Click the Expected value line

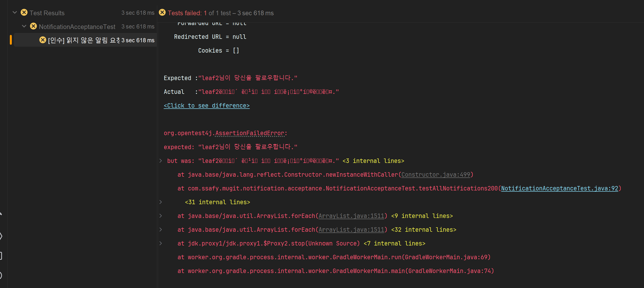(231, 78)
